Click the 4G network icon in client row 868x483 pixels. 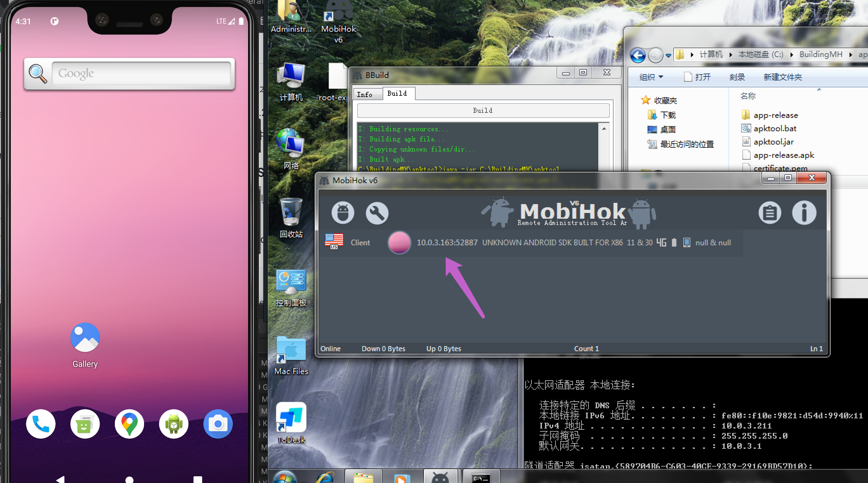tap(661, 242)
